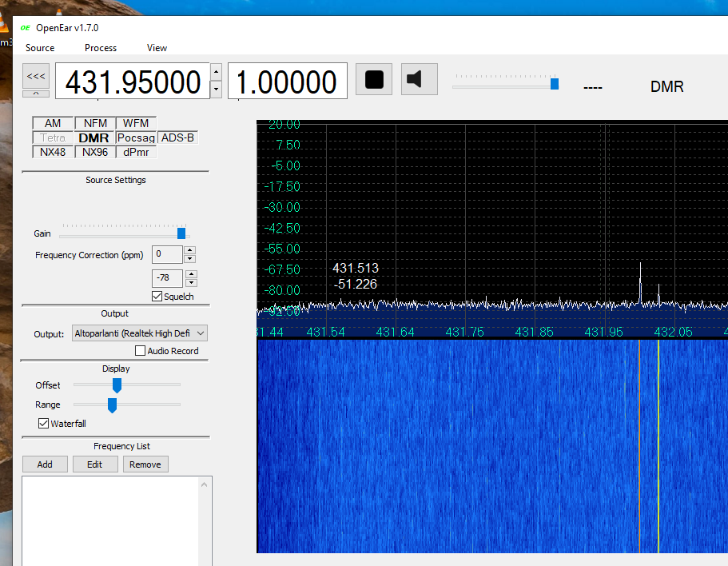The image size is (728, 566).
Task: Click the stop playback square button
Action: tap(374, 79)
